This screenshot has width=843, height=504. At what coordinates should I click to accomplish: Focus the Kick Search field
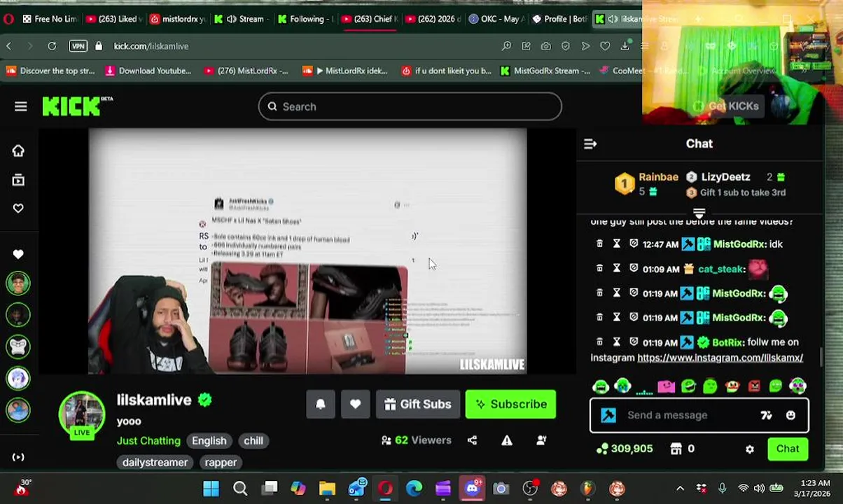pyautogui.click(x=410, y=106)
